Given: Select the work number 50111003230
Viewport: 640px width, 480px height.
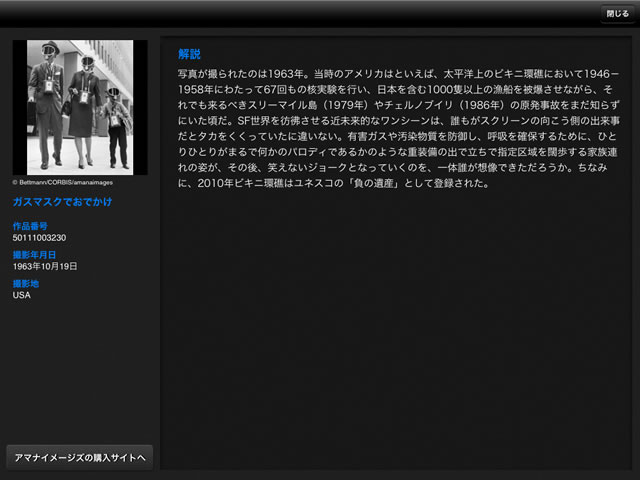Looking at the screenshot, I should pos(39,238).
